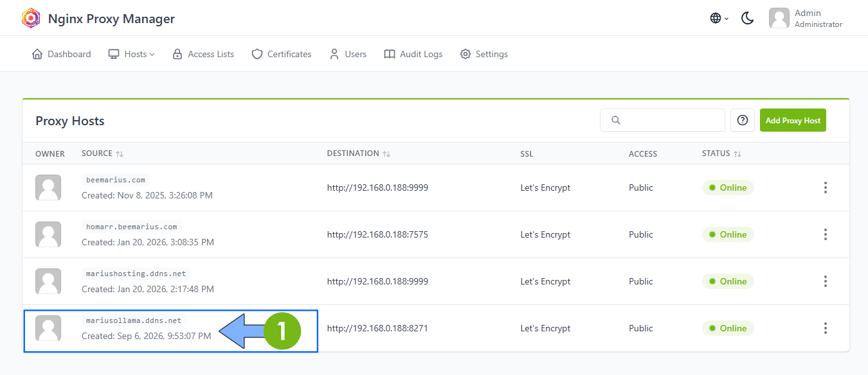Click Let's Encrypt in mariusollama.ddns.net row
Screen dimensions: 868x375
point(545,328)
